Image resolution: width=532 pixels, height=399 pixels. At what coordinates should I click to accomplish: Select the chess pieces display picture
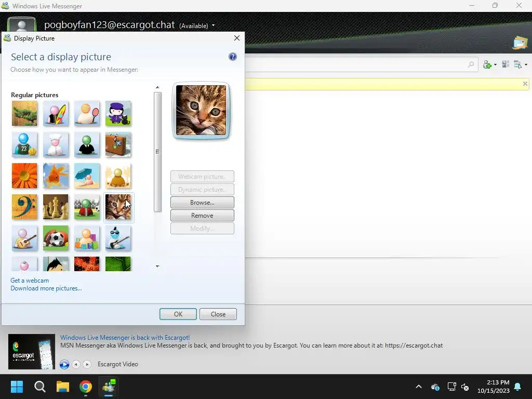coord(56,207)
